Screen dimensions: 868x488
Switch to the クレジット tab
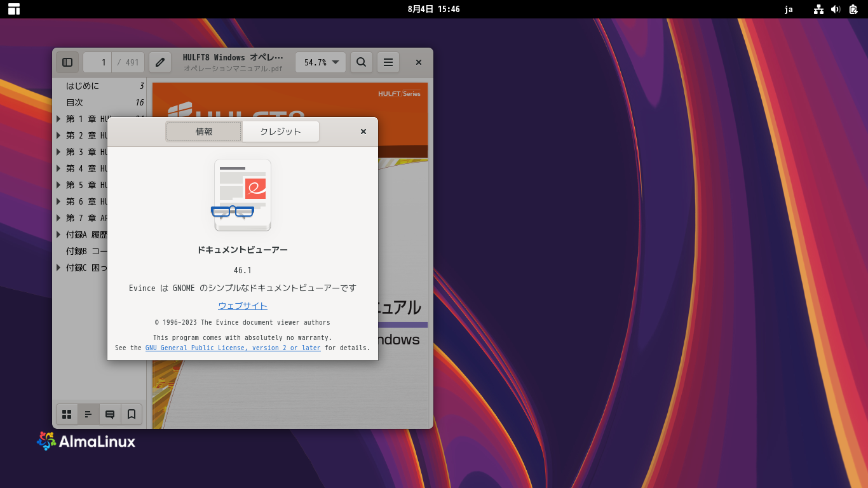[280, 132]
